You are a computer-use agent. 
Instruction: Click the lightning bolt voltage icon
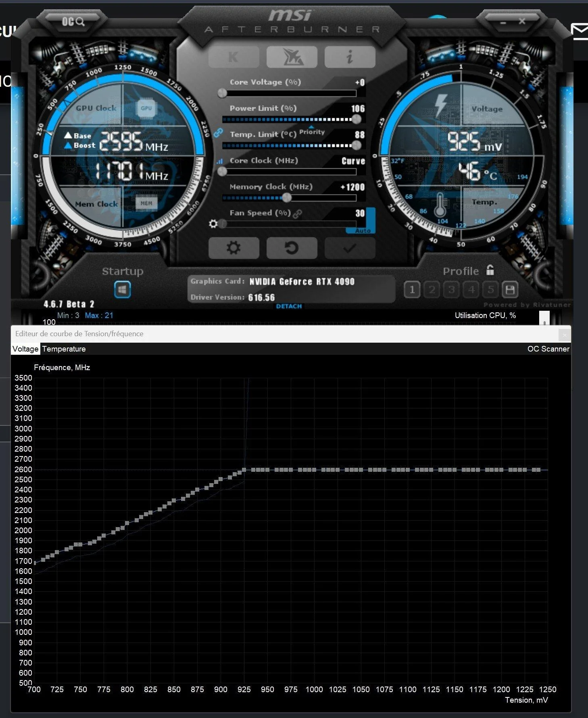click(x=441, y=105)
